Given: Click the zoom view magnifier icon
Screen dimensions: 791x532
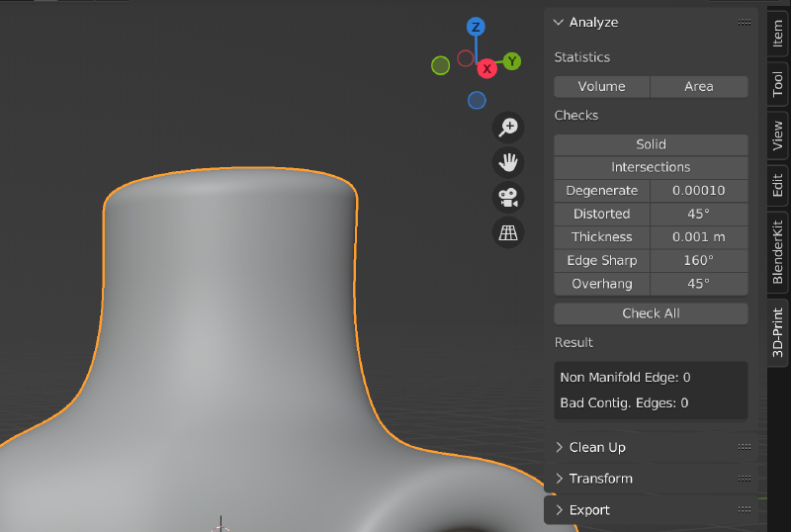Looking at the screenshot, I should point(508,128).
